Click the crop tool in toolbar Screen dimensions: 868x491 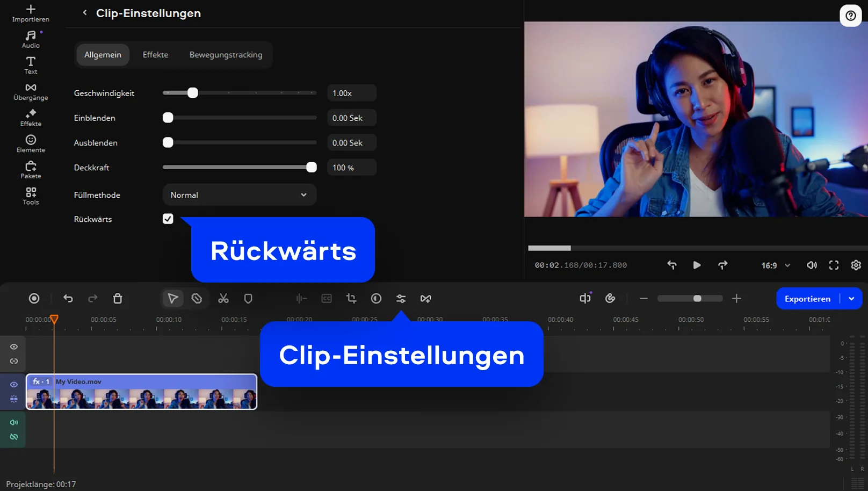pos(351,299)
